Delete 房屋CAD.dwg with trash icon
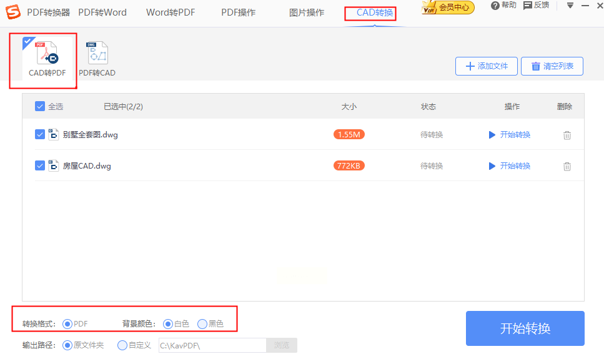Image resolution: width=604 pixels, height=364 pixels. coord(567,166)
